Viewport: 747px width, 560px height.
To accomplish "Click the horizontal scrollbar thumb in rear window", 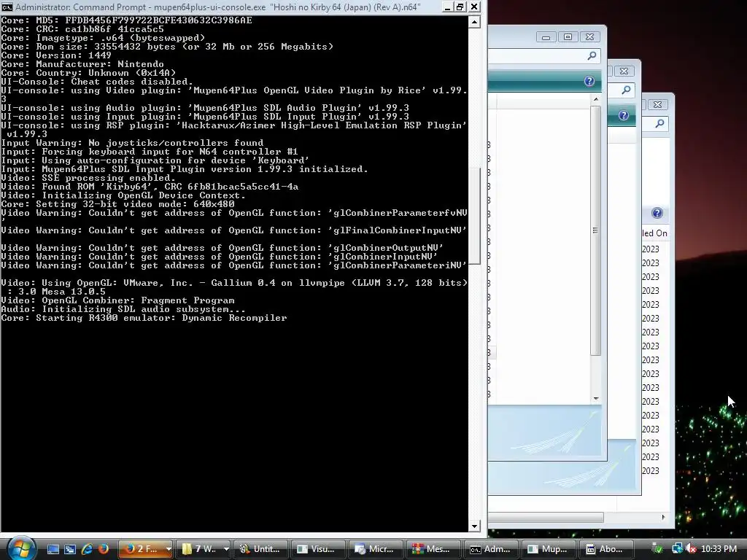I will (x=546, y=517).
